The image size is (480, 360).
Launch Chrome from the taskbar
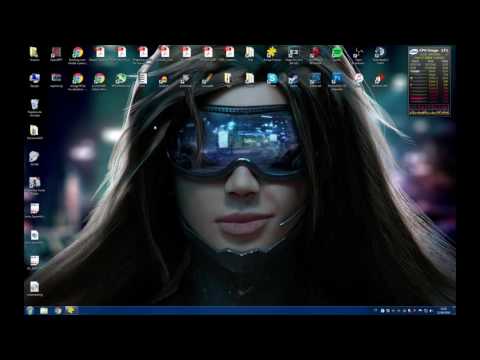point(58,311)
